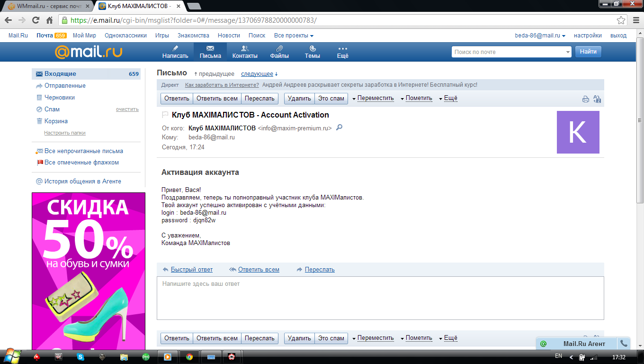Open the Входящие folder

[86, 74]
